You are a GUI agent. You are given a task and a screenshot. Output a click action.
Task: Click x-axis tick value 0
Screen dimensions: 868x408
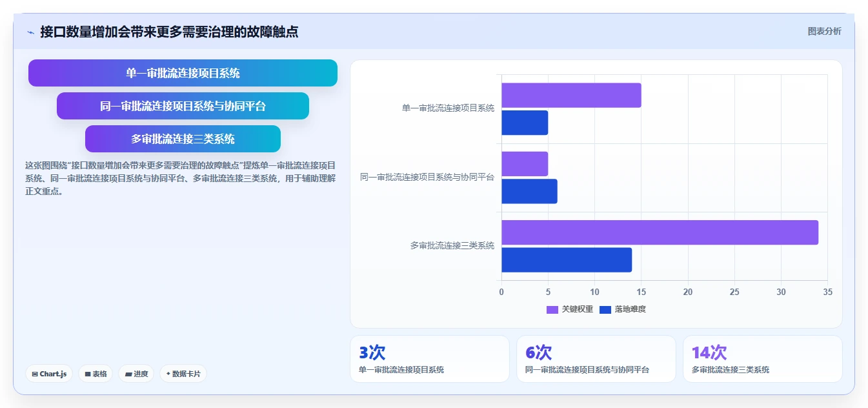click(501, 292)
